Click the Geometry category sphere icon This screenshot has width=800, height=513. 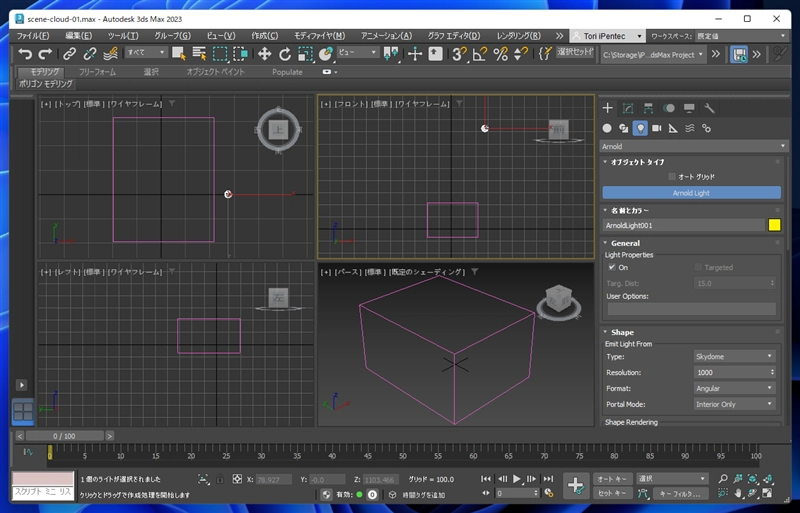point(607,128)
